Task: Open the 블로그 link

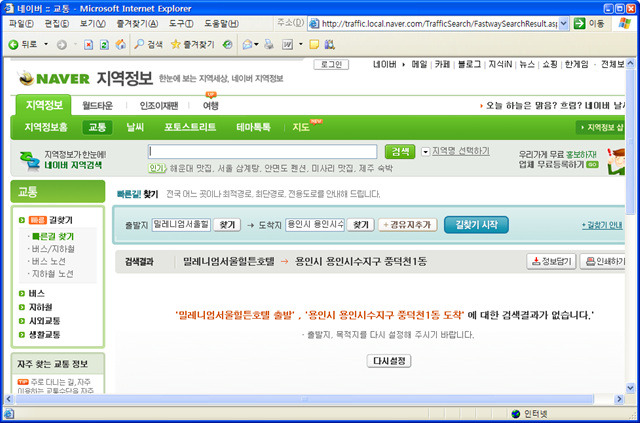Action: click(469, 65)
